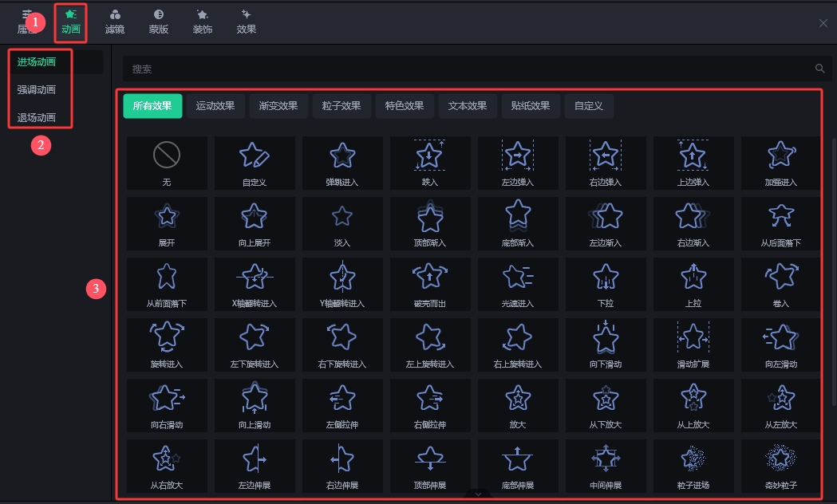Expand the panel using bottom chevron
This screenshot has width=837, height=504.
tap(478, 494)
